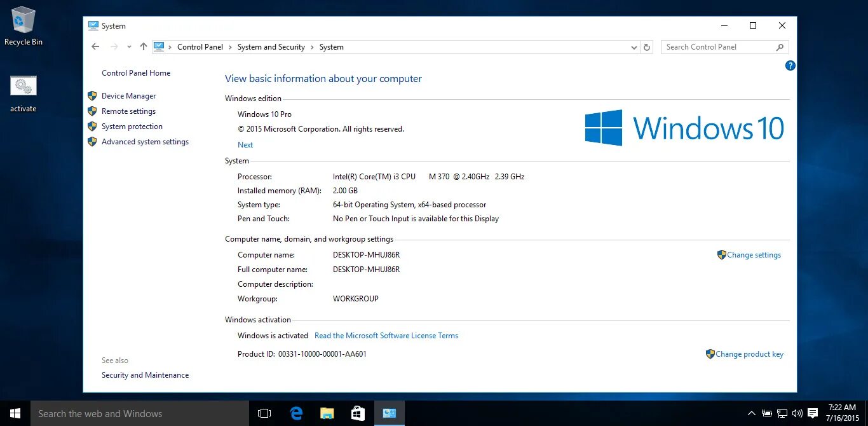Click the Windows Start button
Screen dimensions: 868x426
(15, 413)
